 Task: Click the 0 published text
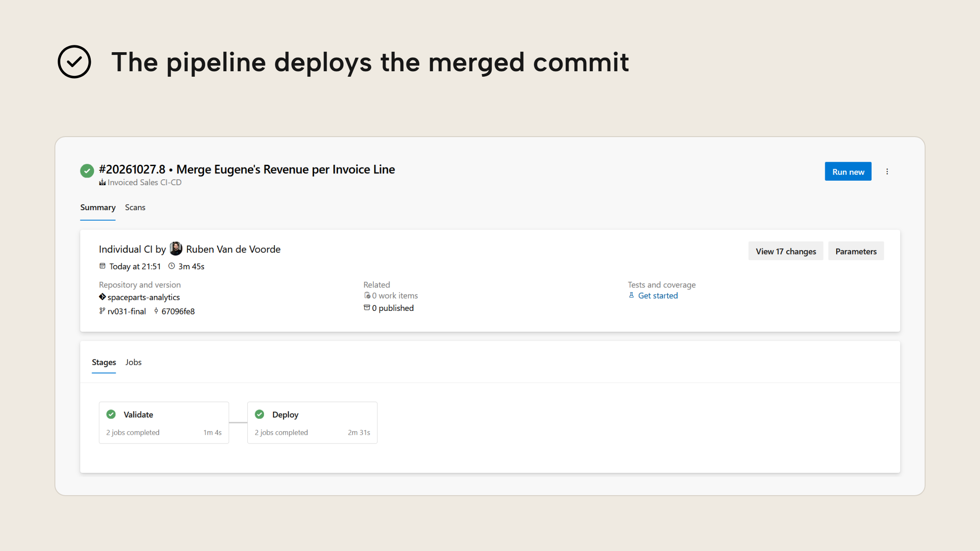[393, 308]
